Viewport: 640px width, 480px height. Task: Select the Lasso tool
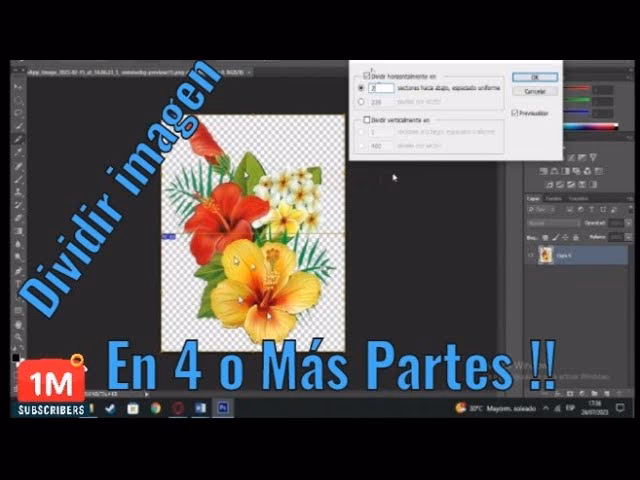[18, 113]
